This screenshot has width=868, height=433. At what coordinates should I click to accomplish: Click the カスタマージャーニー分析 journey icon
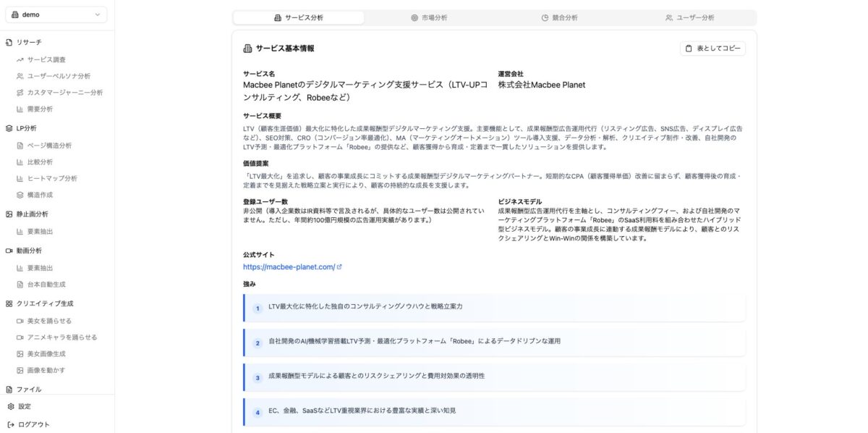[20, 92]
